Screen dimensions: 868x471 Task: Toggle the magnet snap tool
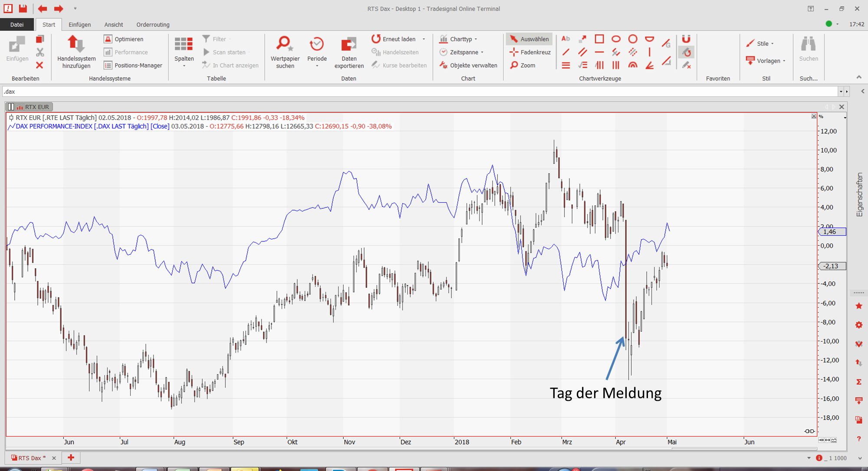click(x=686, y=39)
